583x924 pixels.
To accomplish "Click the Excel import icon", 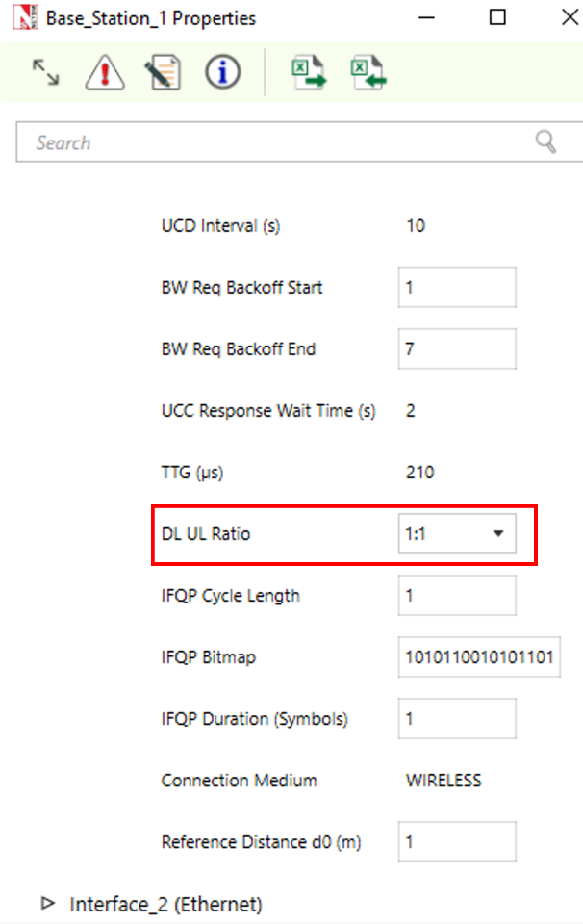I will (x=368, y=73).
